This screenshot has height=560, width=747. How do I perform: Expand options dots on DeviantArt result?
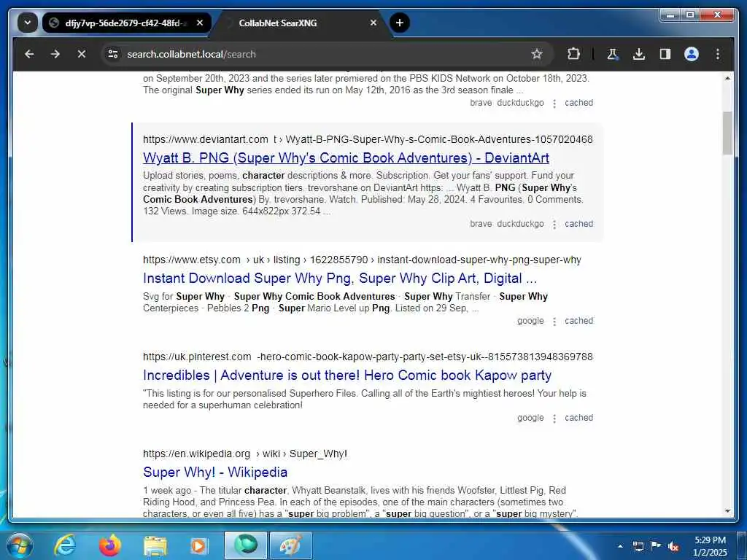pos(554,225)
